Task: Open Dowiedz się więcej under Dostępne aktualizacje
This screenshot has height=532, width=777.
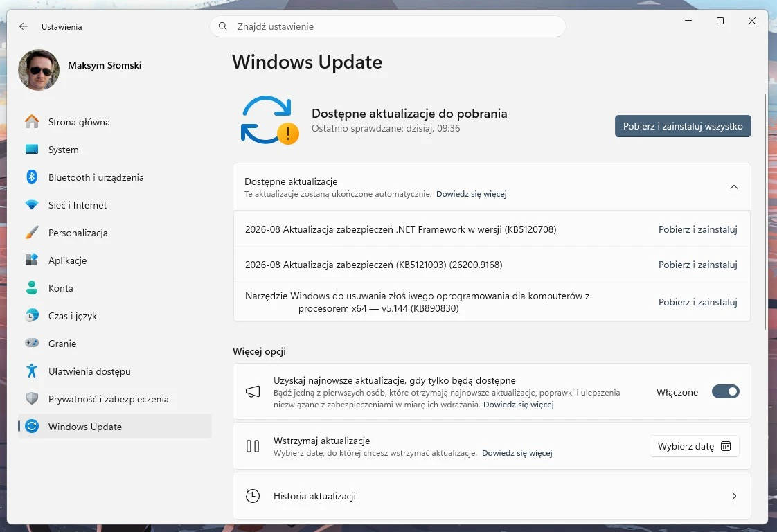Action: [471, 194]
